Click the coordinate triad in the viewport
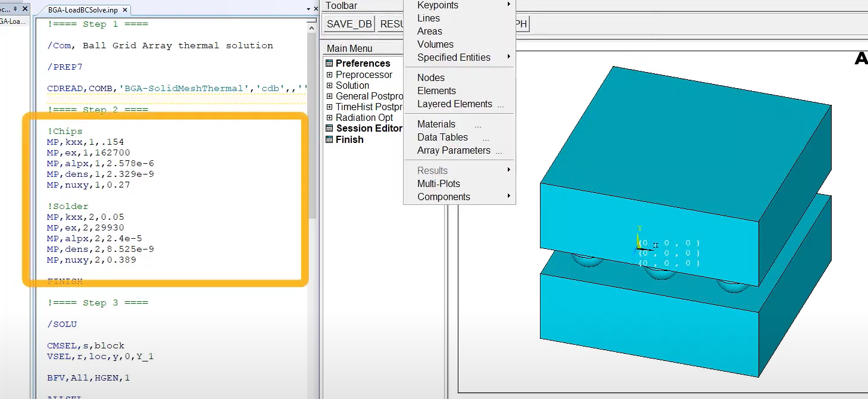 (x=639, y=241)
